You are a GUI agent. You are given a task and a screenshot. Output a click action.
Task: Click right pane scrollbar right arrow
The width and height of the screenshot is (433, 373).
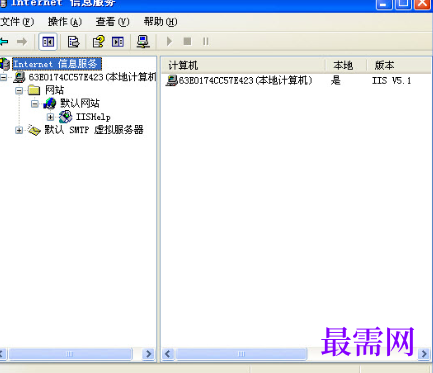click(424, 354)
